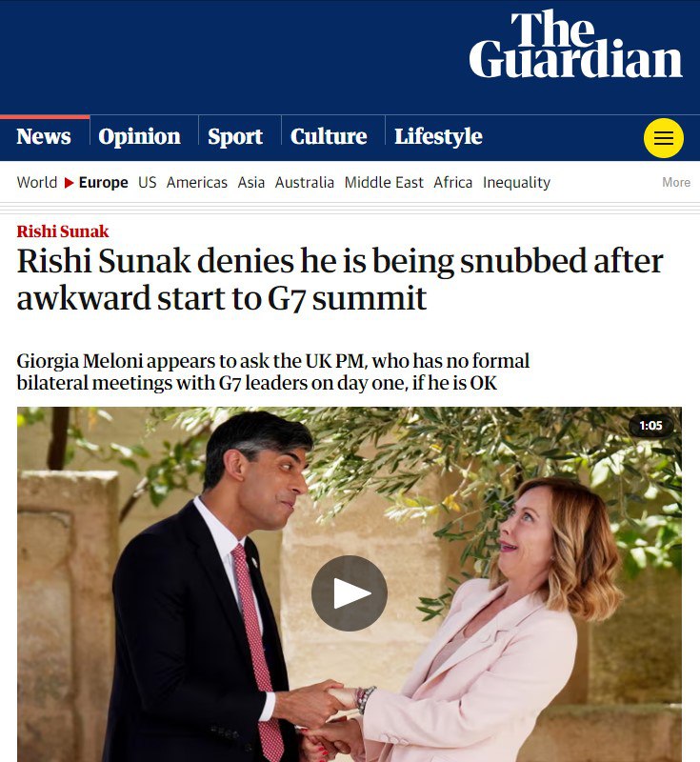
Task: Open the Inequality link
Action: coord(516,183)
